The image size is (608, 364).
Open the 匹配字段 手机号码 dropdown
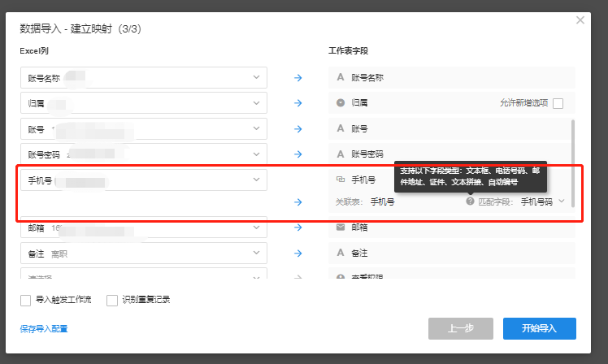(561, 201)
